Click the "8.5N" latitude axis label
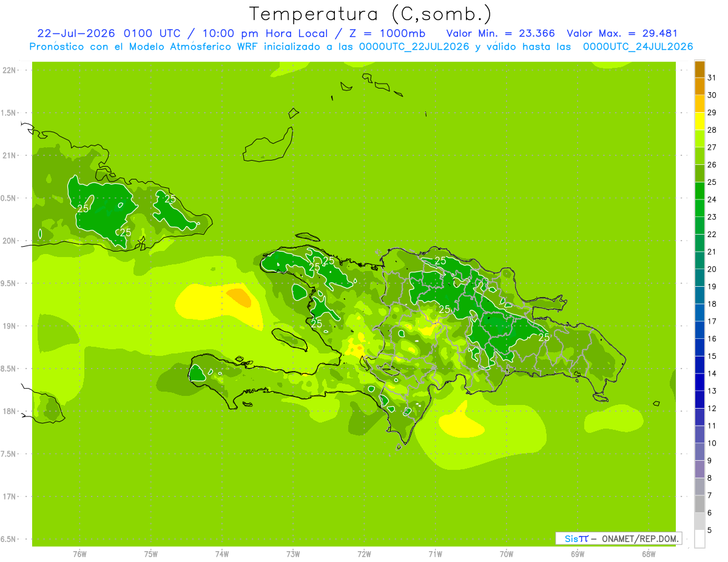This screenshot has height=562, width=728. click(x=8, y=369)
